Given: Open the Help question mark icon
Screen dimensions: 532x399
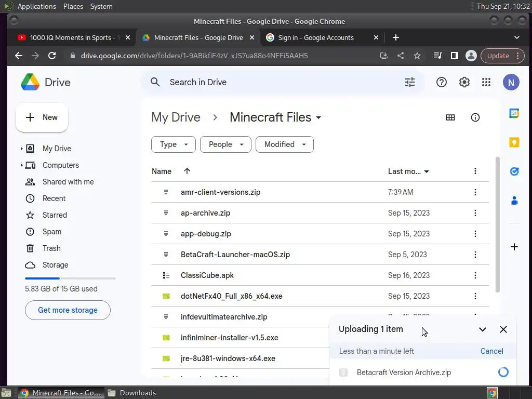Looking at the screenshot, I should coord(442,82).
